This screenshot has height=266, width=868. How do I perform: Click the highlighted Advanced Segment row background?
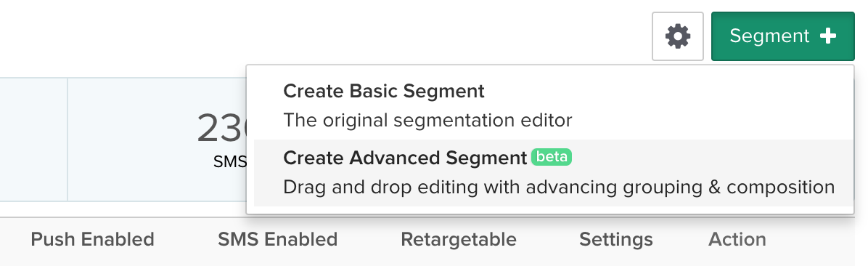[x=553, y=173]
